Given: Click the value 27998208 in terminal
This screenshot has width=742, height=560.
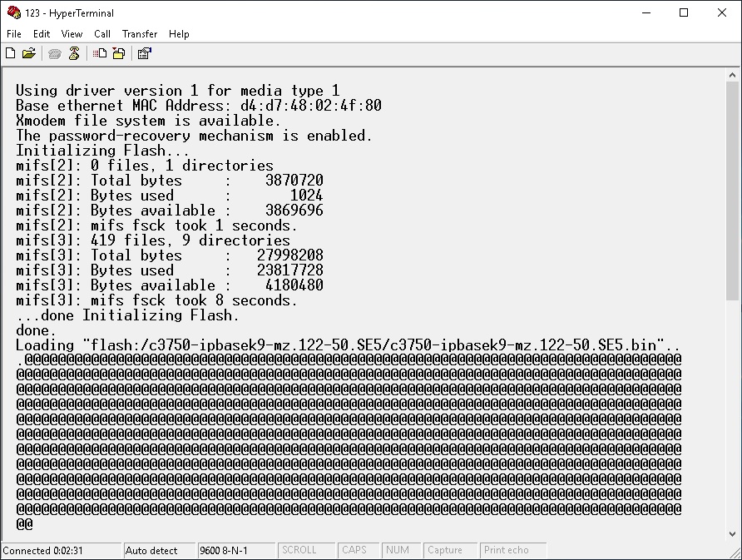Looking at the screenshot, I should (x=290, y=255).
